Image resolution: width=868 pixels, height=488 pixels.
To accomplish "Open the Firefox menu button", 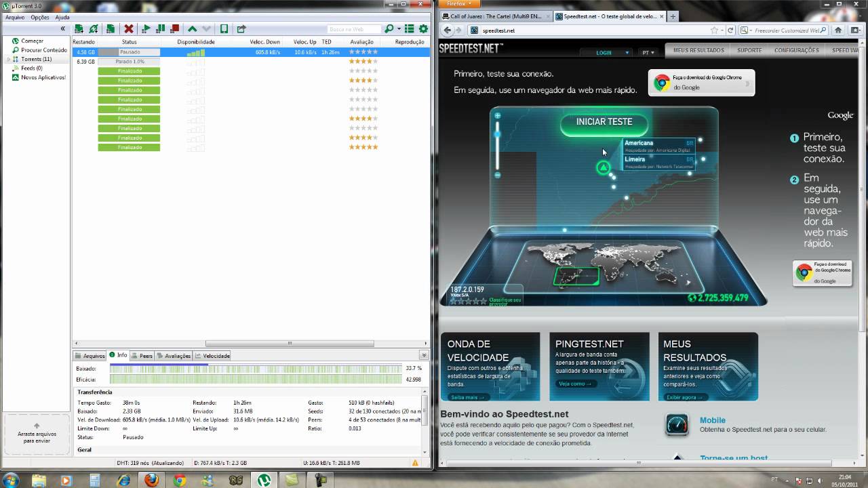I will [x=460, y=4].
